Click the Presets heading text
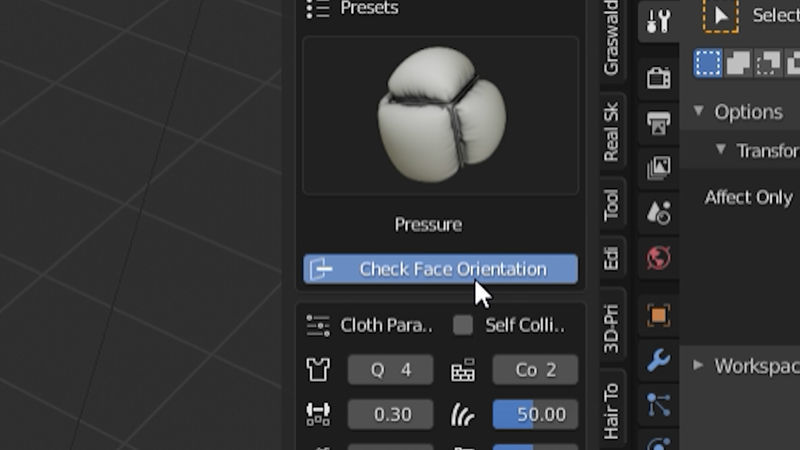800x450 pixels. pos(369,8)
